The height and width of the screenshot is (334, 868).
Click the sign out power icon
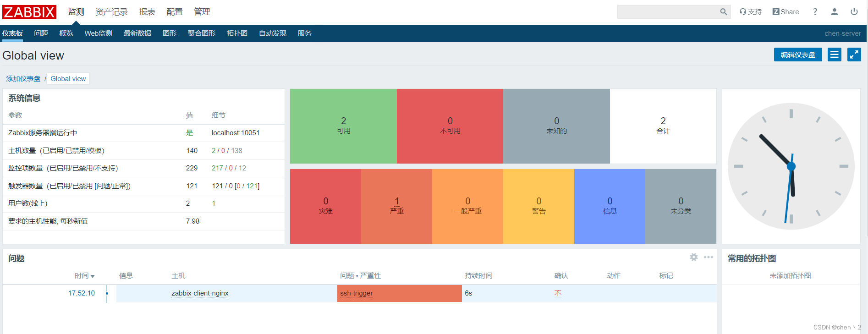tap(854, 12)
